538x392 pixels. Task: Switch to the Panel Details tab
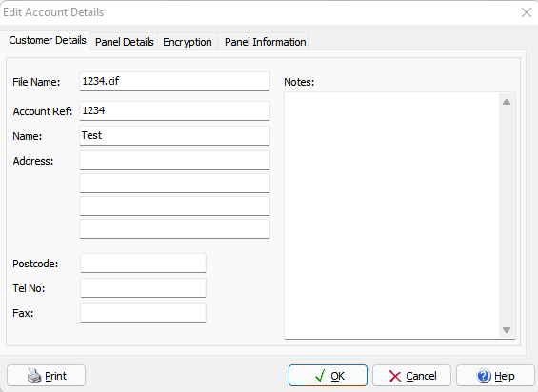124,42
